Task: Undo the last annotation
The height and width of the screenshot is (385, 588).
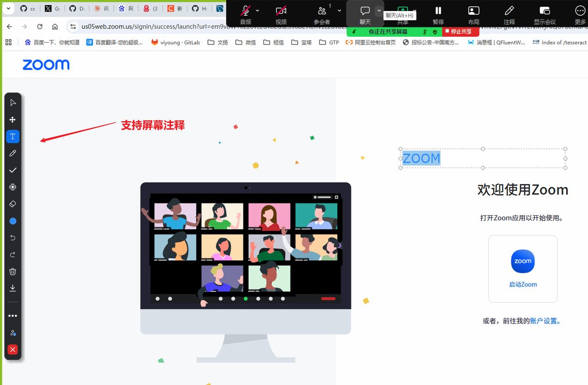Action: click(13, 238)
